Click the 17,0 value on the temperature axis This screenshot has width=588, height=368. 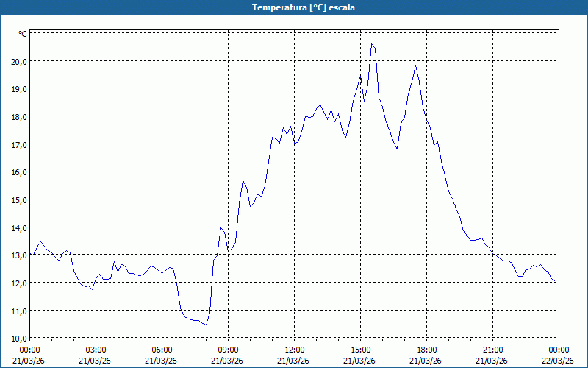point(18,144)
